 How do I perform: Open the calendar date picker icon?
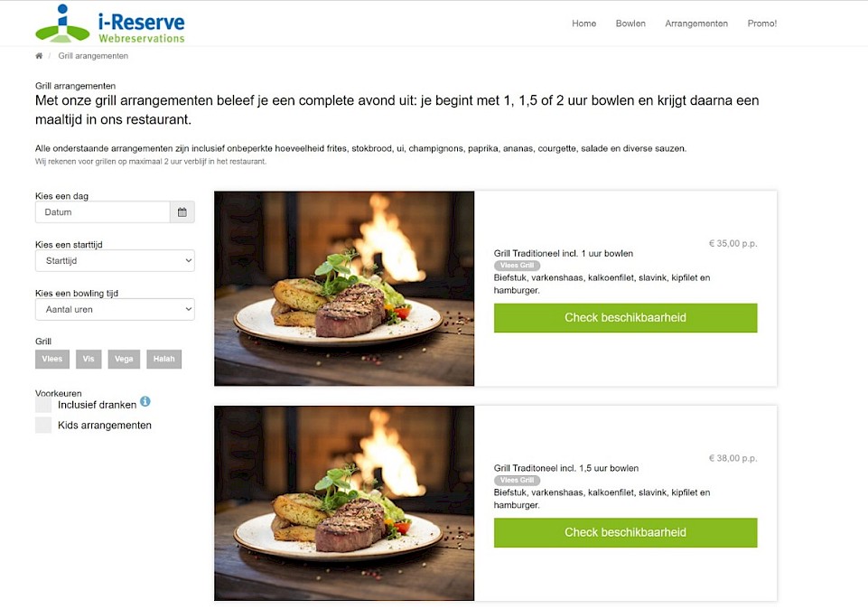point(182,212)
